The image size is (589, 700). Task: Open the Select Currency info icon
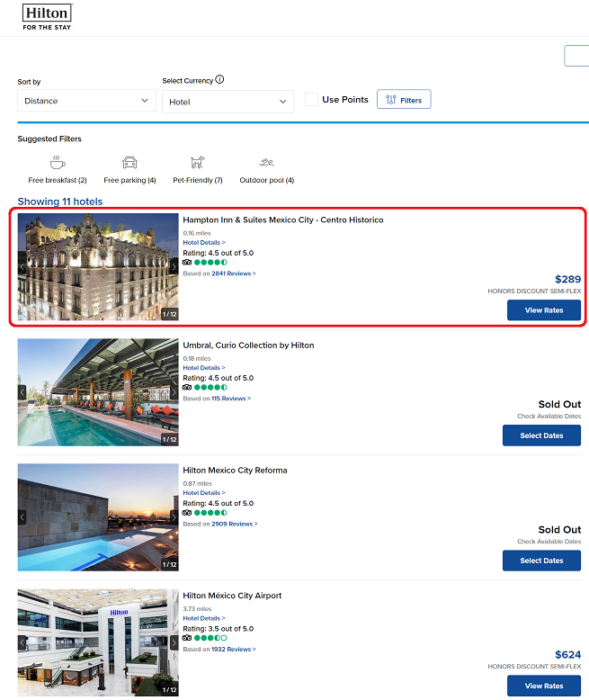[x=219, y=79]
